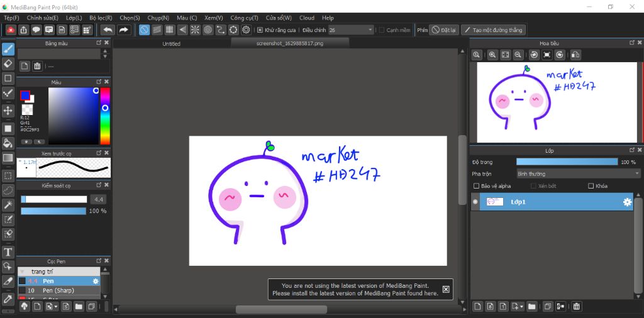Viewport: 644px width, 318px height.
Task: Select the Text tool
Action: point(8,251)
